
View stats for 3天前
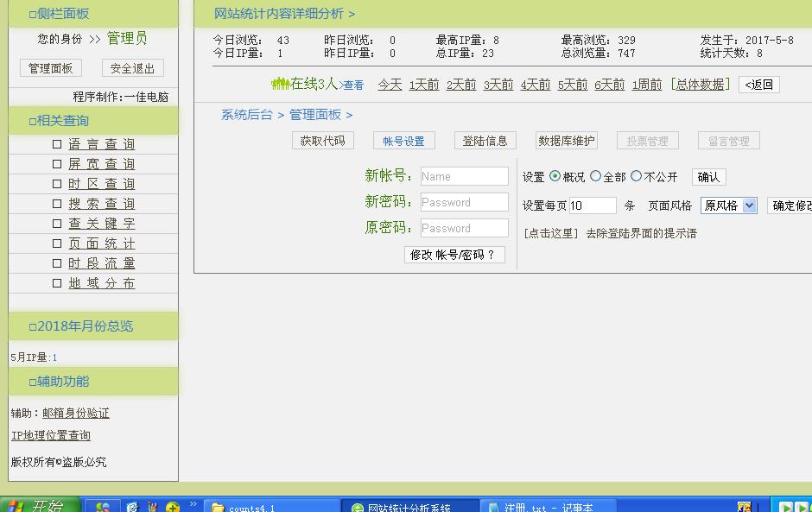[498, 85]
